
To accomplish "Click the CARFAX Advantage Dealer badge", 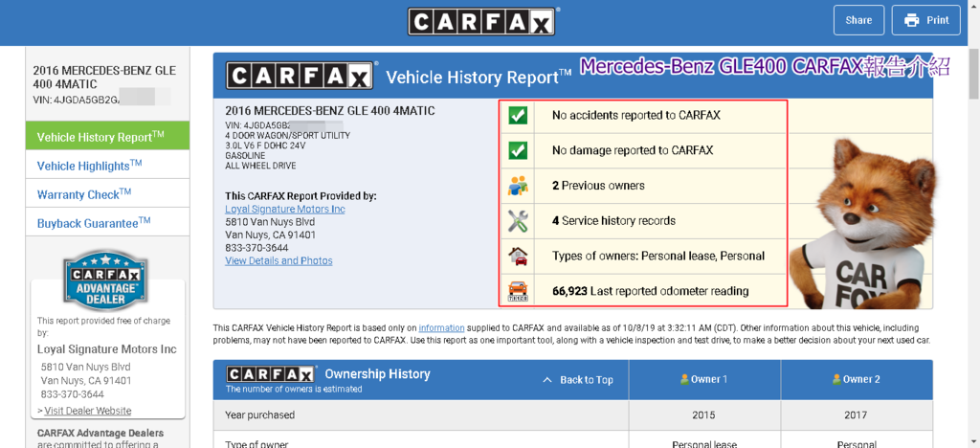I will pyautogui.click(x=105, y=280).
